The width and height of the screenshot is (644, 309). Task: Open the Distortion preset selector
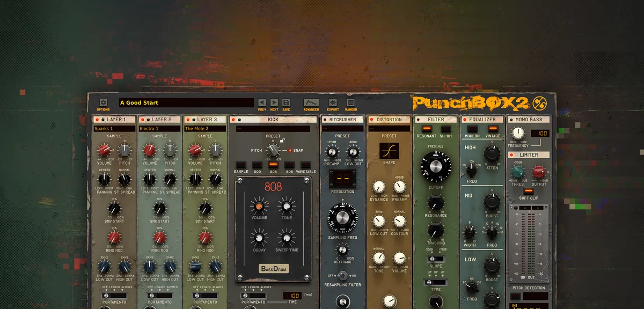(x=389, y=129)
